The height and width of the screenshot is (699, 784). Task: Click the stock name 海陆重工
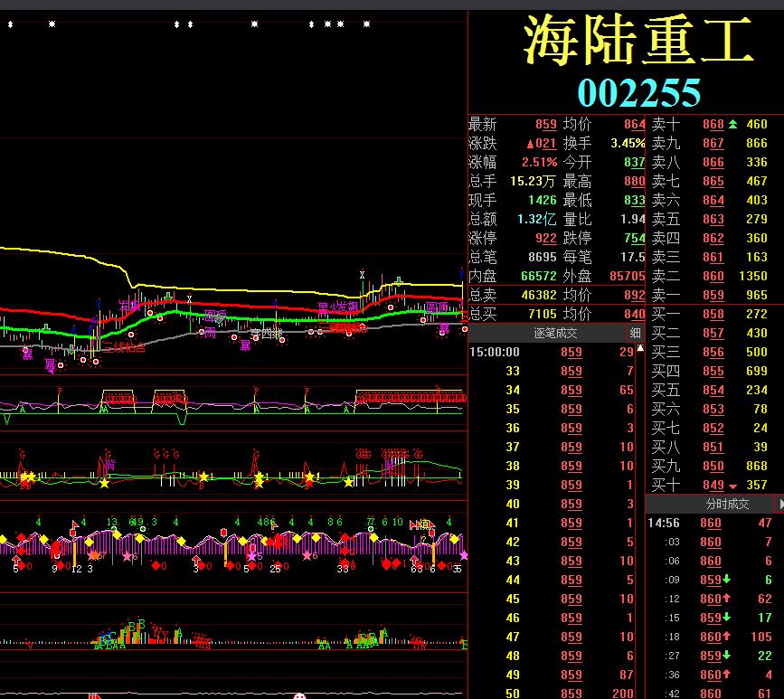[638, 40]
